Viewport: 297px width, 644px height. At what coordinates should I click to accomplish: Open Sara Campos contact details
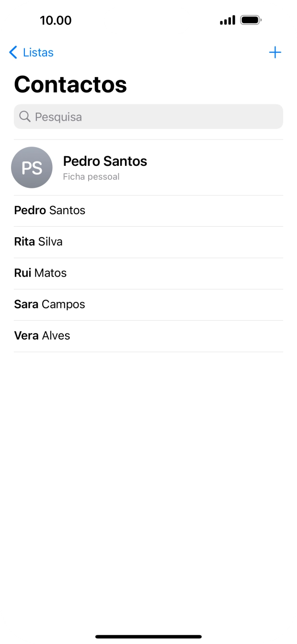(49, 304)
